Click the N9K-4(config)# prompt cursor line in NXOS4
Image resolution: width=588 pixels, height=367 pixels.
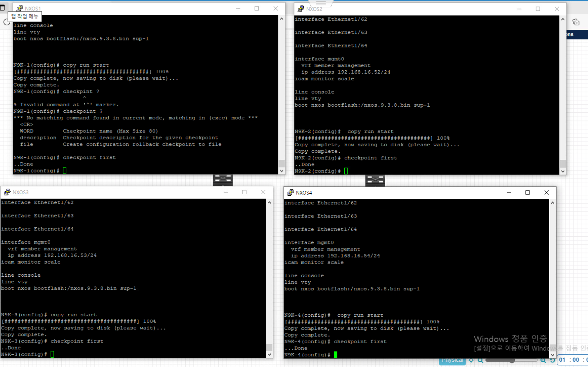coord(311,355)
